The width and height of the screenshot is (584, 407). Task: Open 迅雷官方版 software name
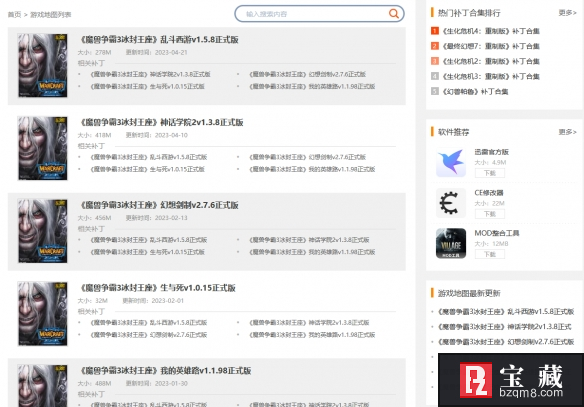tap(491, 152)
